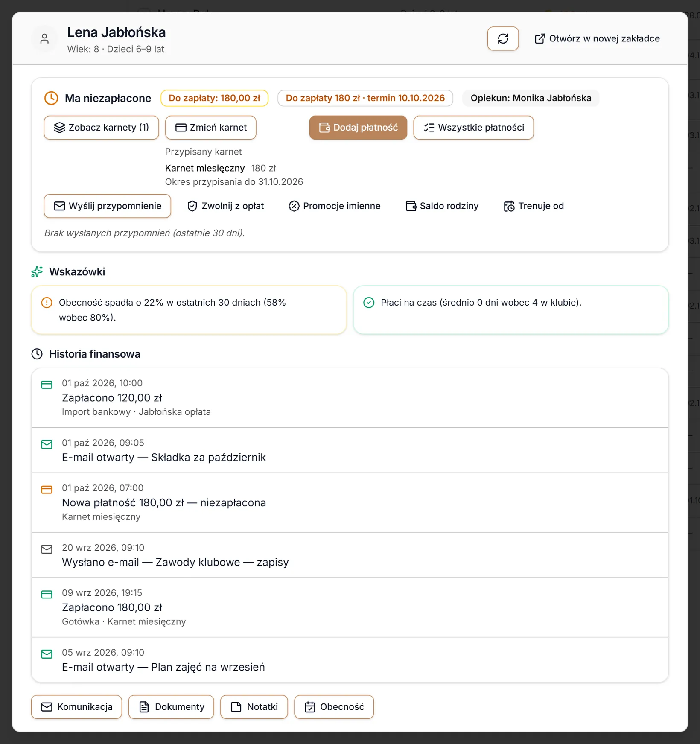Screen dimensions: 700x744
Task: Click the orange card icon for Nowa płatność
Action: click(x=47, y=490)
